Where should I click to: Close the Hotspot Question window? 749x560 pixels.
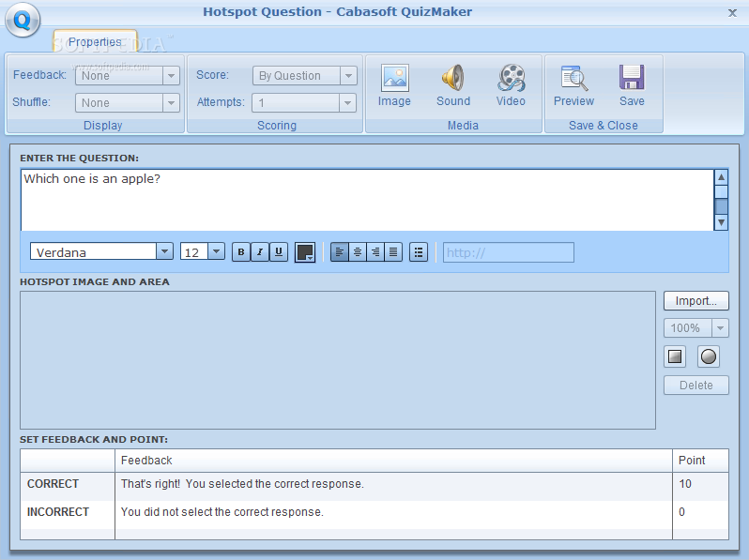[x=732, y=13]
